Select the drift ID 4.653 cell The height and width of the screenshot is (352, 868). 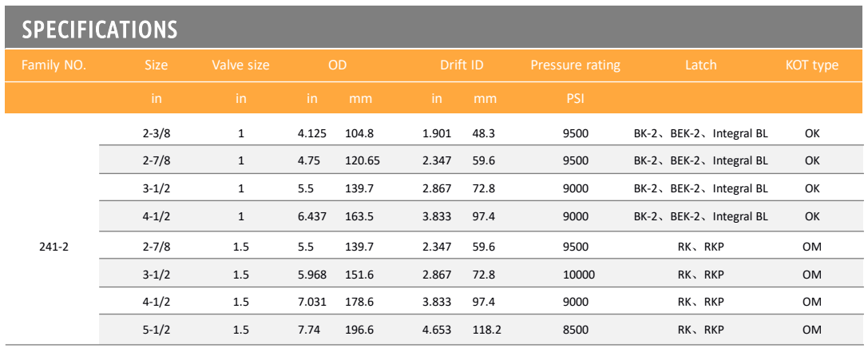pos(437,330)
